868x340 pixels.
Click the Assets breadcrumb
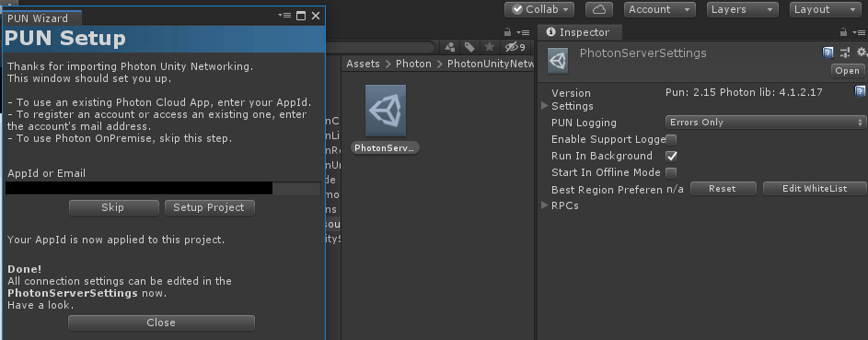tap(364, 64)
